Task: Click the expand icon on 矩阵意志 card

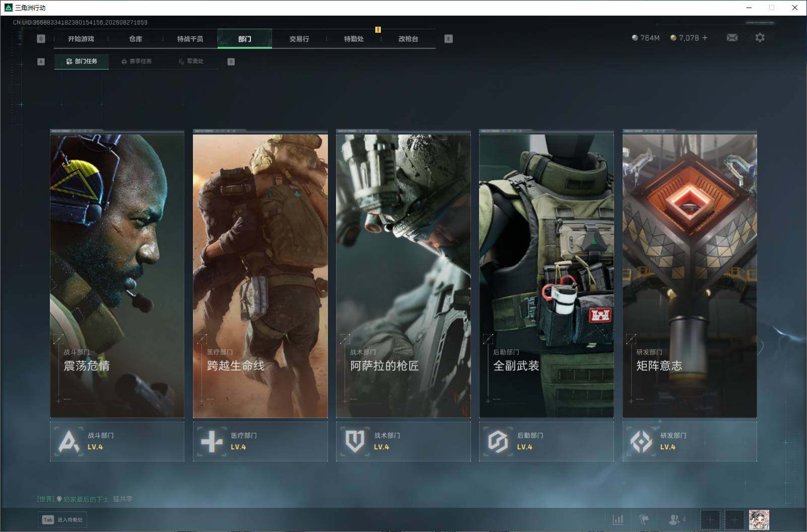Action: [631, 339]
